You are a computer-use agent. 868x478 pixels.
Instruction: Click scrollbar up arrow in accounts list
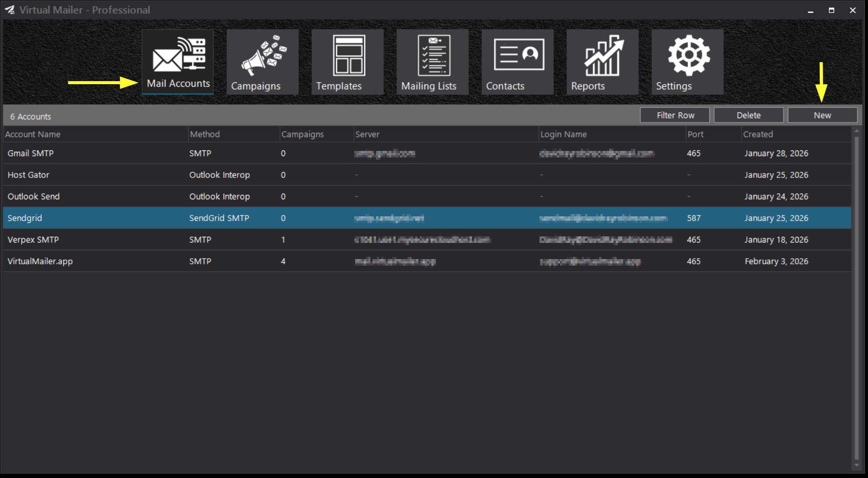(x=856, y=131)
